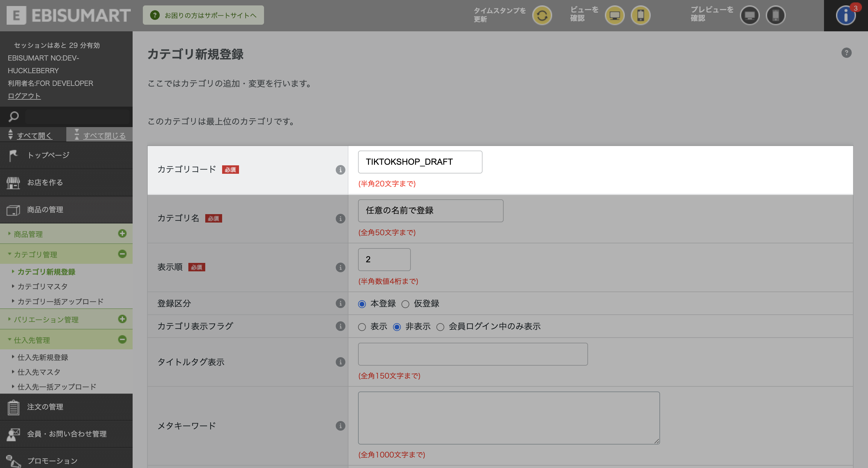
Task: Open the お店を作る menu
Action: [45, 183]
